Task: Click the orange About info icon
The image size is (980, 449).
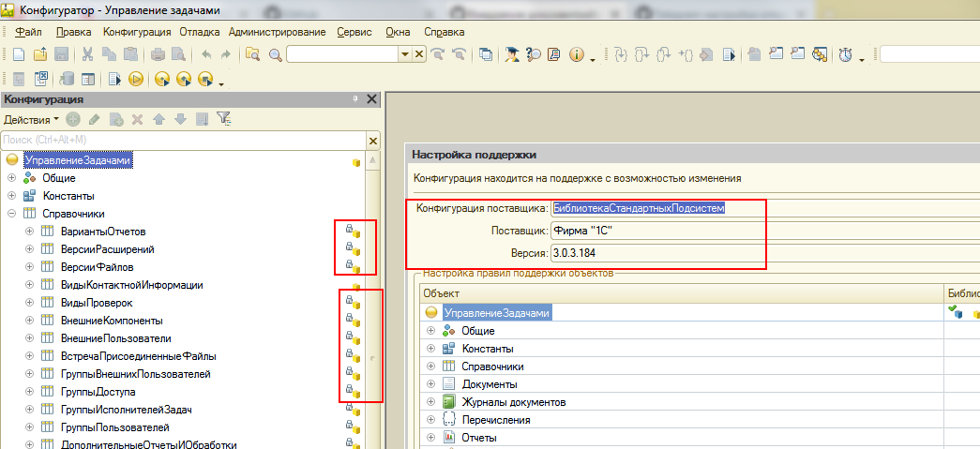Action: click(576, 55)
